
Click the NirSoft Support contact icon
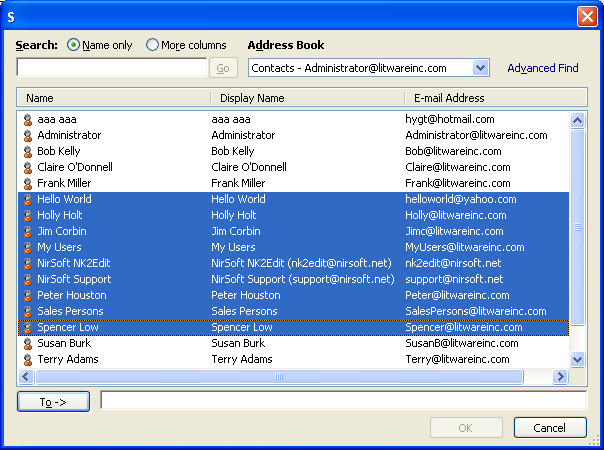tap(28, 279)
